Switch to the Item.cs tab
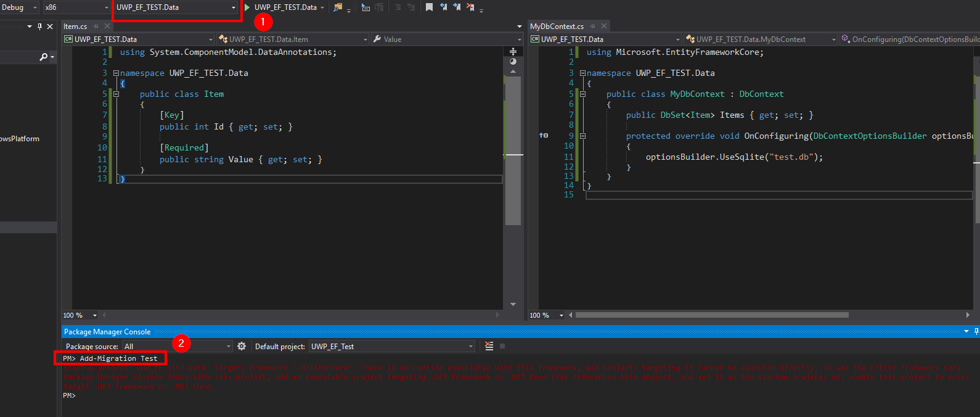980x417 pixels. (75, 26)
